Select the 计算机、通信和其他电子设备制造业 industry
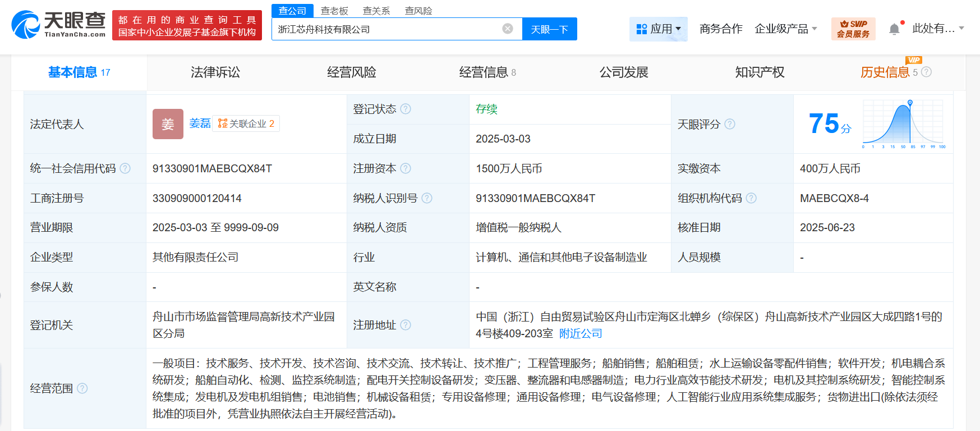 tap(562, 257)
